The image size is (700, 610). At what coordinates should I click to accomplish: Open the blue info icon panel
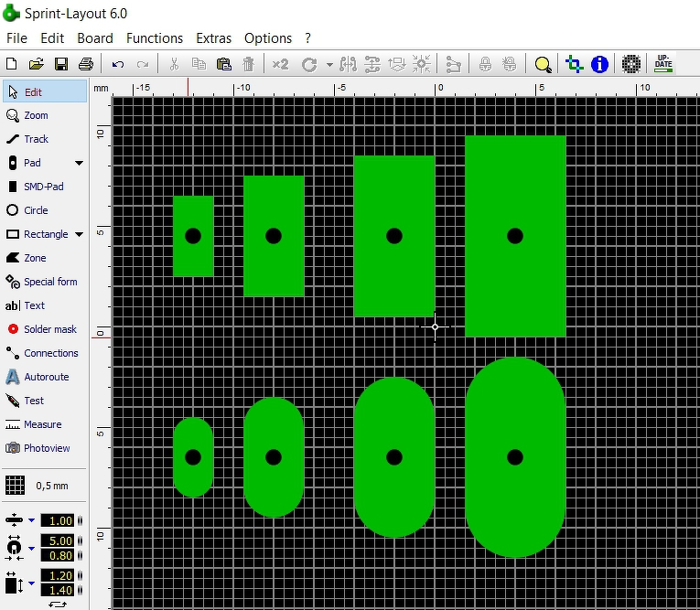599,64
